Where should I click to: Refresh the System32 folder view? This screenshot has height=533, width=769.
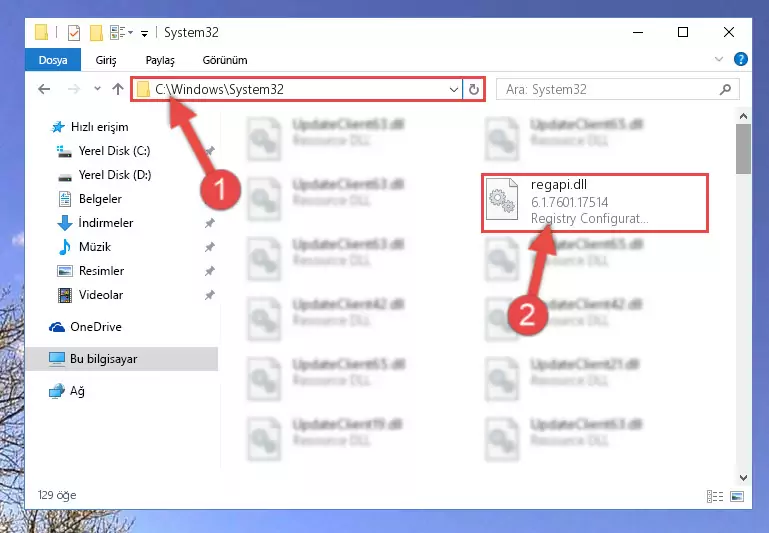(474, 89)
